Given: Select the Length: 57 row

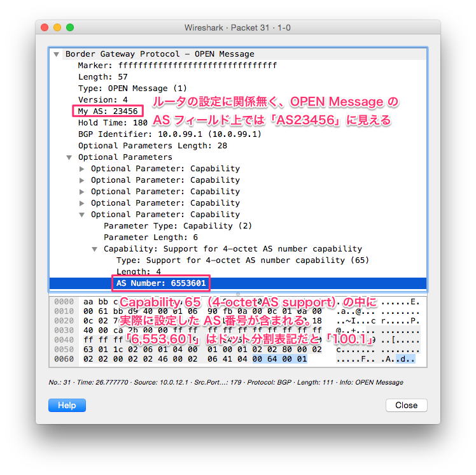Looking at the screenshot, I should click(238, 77).
